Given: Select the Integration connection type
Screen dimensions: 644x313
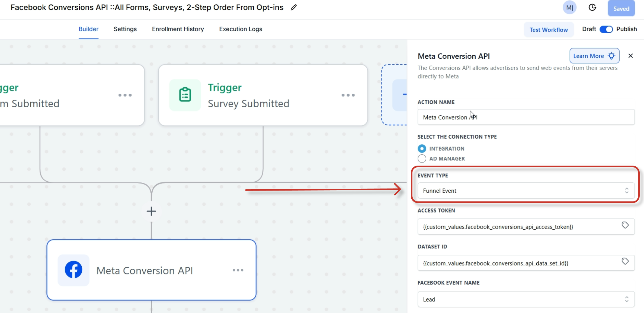Looking at the screenshot, I should click(422, 148).
